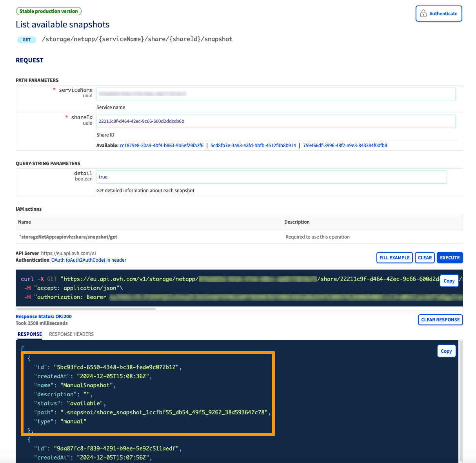476x463 pixels.
Task: Choose available share ID 759466df-3996
Action: click(x=345, y=146)
